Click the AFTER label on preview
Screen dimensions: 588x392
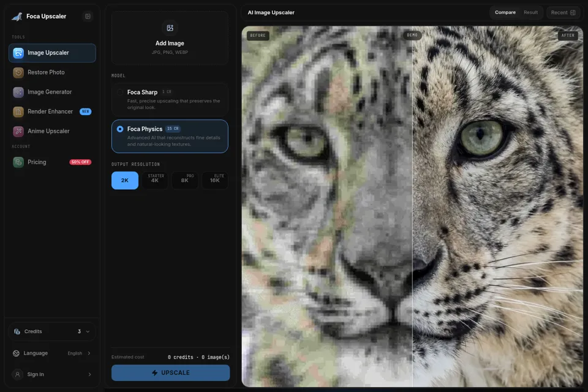tap(568, 36)
